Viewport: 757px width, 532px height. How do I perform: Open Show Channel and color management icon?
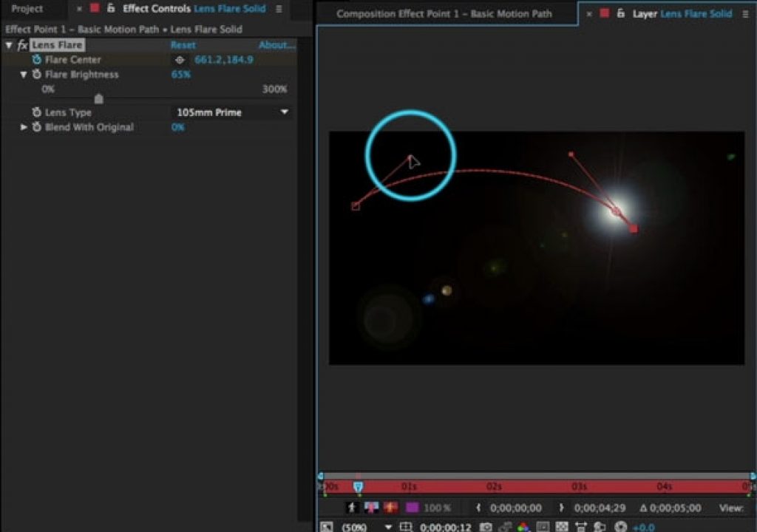(523, 527)
